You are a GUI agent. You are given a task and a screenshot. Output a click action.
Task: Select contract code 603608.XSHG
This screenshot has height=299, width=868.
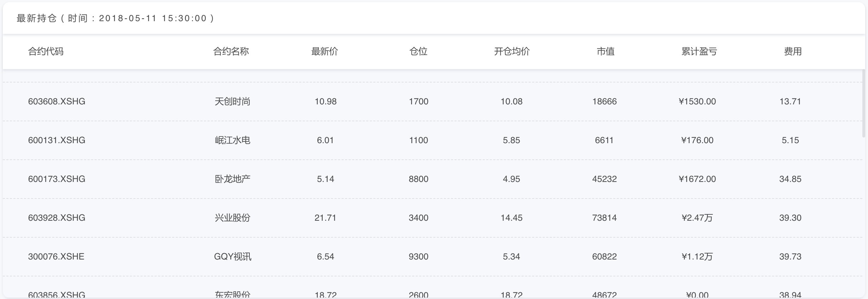[57, 102]
